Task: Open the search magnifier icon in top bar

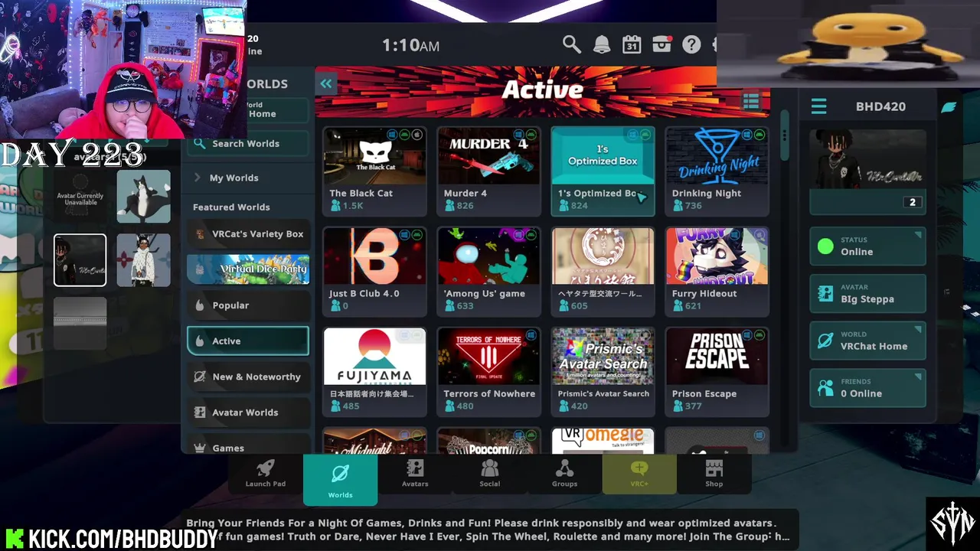Action: tap(571, 44)
